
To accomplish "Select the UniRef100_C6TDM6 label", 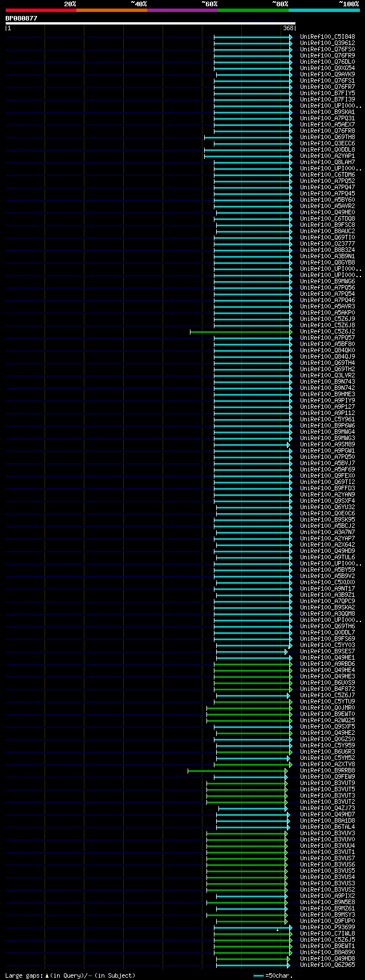I will tap(327, 175).
